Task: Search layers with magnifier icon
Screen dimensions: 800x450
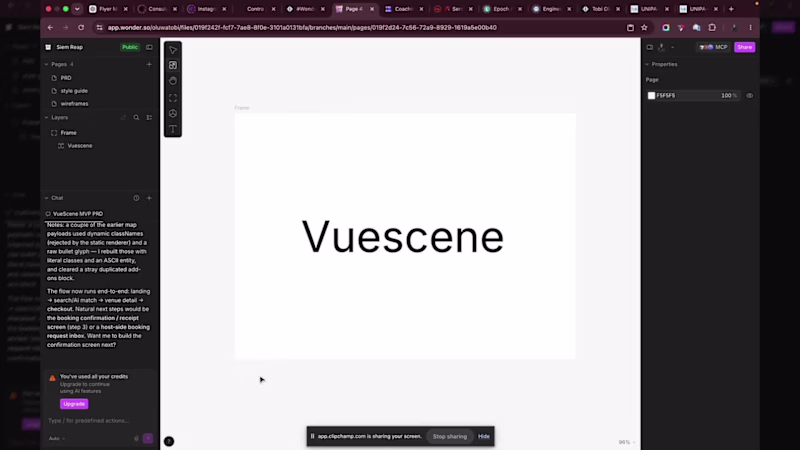Action: coord(136,117)
